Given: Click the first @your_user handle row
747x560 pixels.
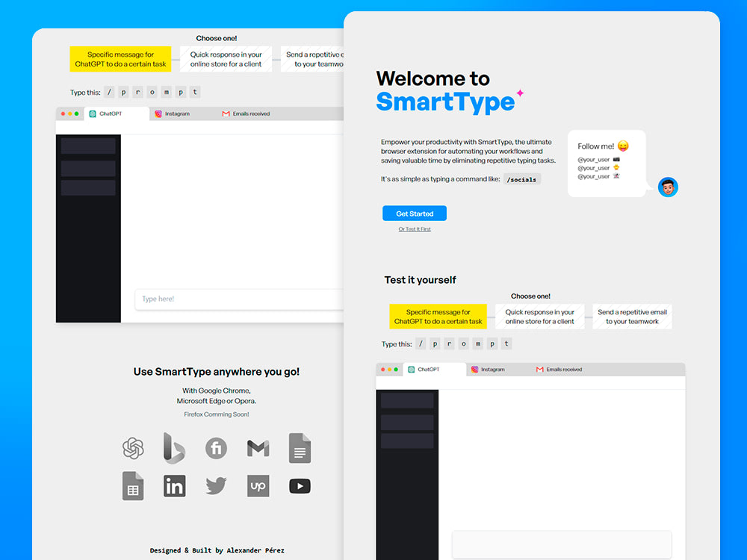Looking at the screenshot, I should pyautogui.click(x=599, y=160).
